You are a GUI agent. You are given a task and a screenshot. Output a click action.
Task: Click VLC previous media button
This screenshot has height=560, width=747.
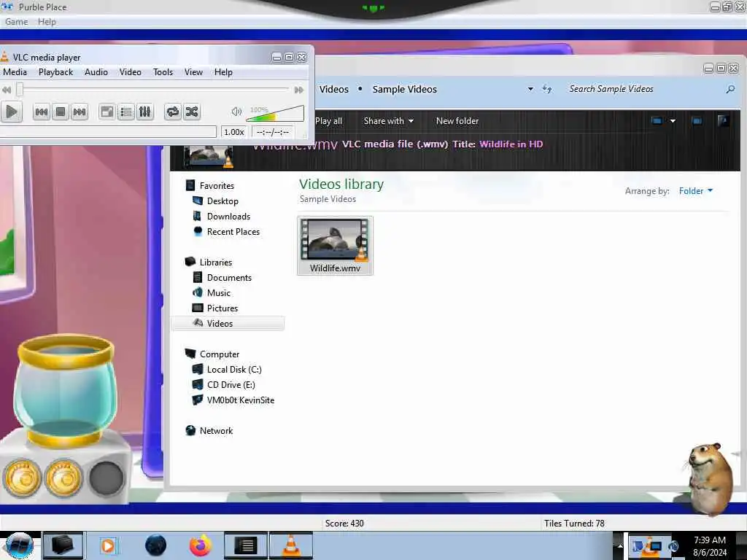[x=42, y=112]
